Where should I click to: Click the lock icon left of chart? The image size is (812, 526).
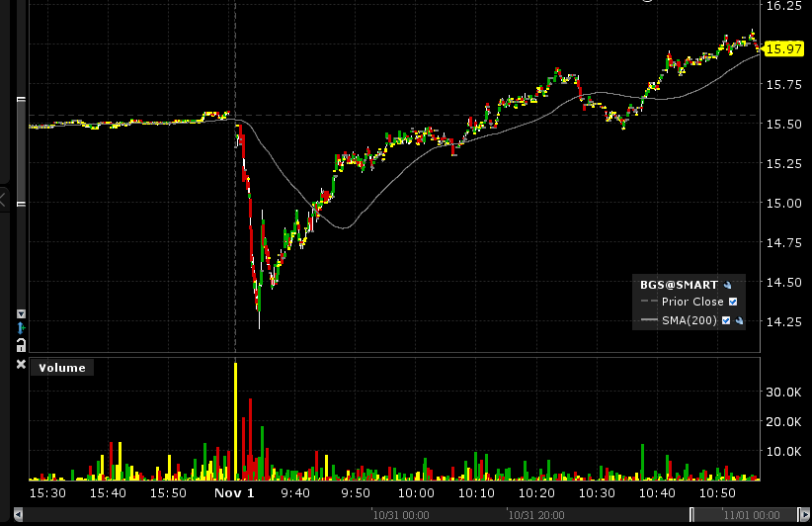[21, 344]
